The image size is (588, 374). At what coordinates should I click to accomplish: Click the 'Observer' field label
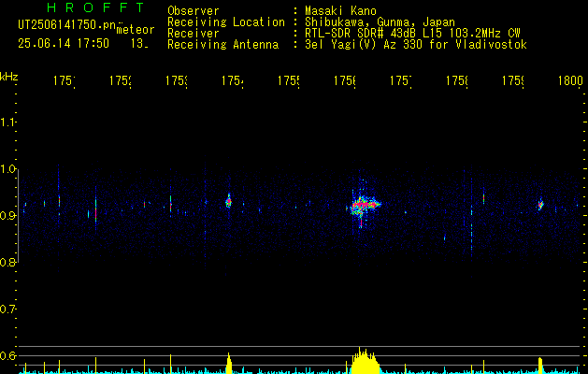point(194,11)
